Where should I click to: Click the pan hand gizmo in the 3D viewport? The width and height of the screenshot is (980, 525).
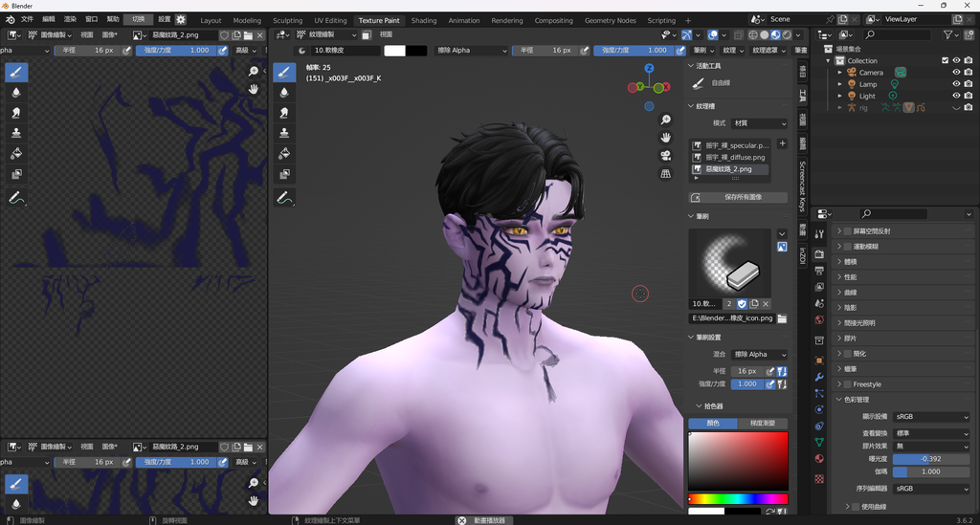(666, 138)
